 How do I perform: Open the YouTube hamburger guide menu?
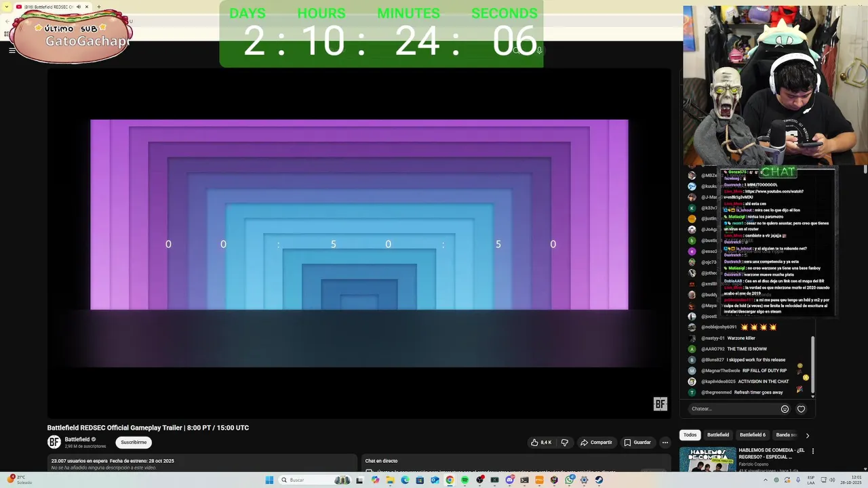point(12,50)
